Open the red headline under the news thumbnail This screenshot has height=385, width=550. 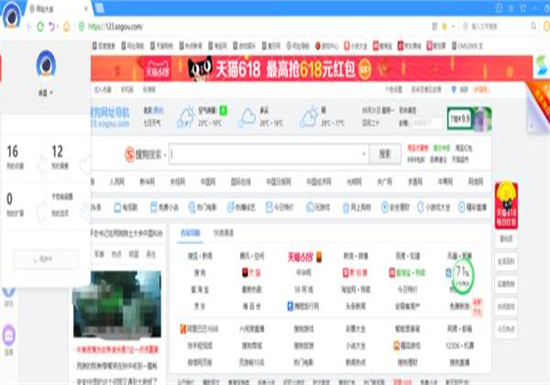pyautogui.click(x=117, y=350)
